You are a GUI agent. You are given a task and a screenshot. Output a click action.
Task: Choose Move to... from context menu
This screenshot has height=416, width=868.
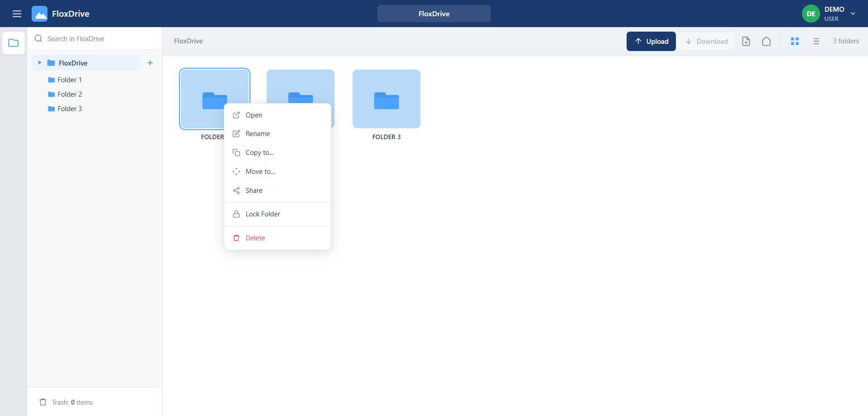tap(278, 172)
